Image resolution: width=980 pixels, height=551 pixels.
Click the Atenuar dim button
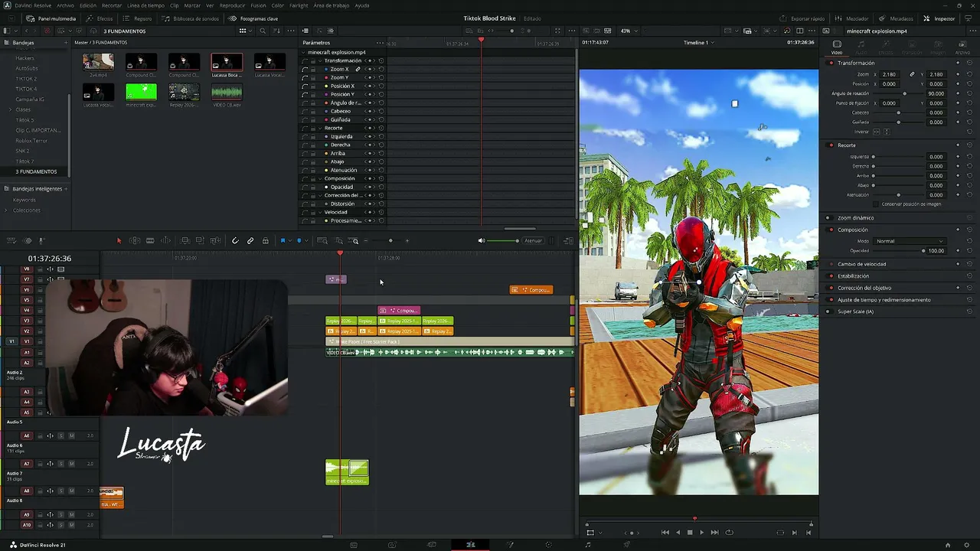[x=533, y=241]
